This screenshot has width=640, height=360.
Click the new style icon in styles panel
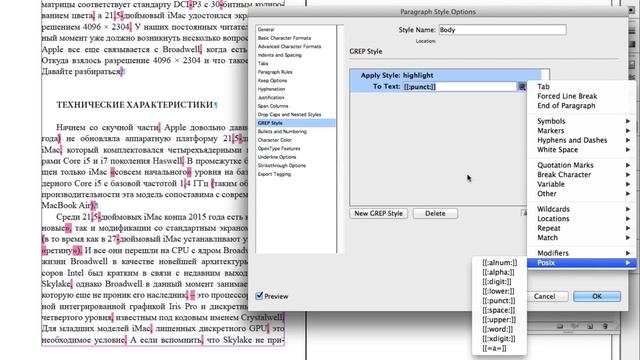pos(590,326)
